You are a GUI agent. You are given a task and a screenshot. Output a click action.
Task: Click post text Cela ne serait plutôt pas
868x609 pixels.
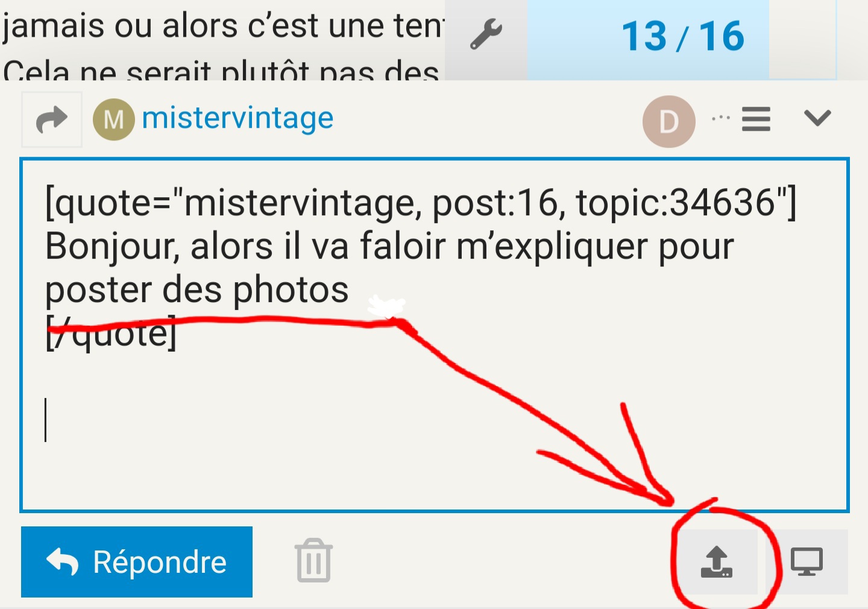tap(221, 71)
